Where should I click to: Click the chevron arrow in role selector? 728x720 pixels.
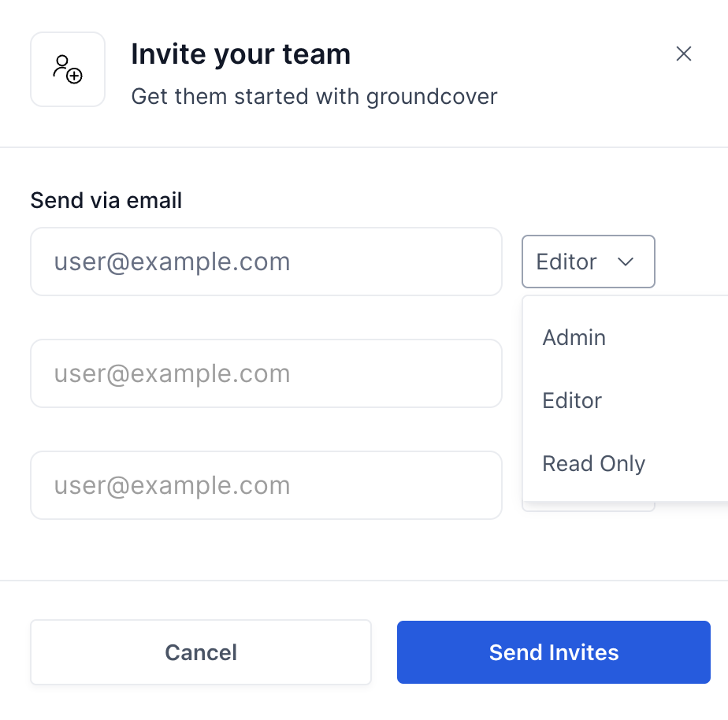point(626,262)
